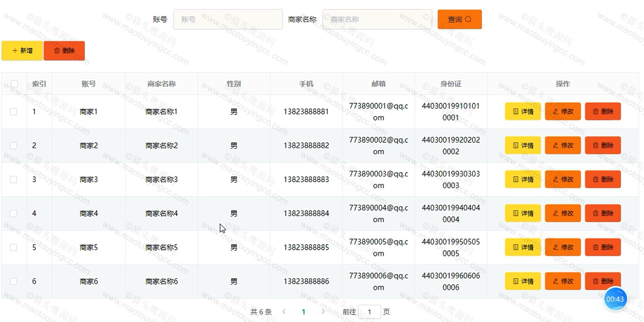The width and height of the screenshot is (644, 322).
Task: Open 详情 for 商家3
Action: point(523,180)
